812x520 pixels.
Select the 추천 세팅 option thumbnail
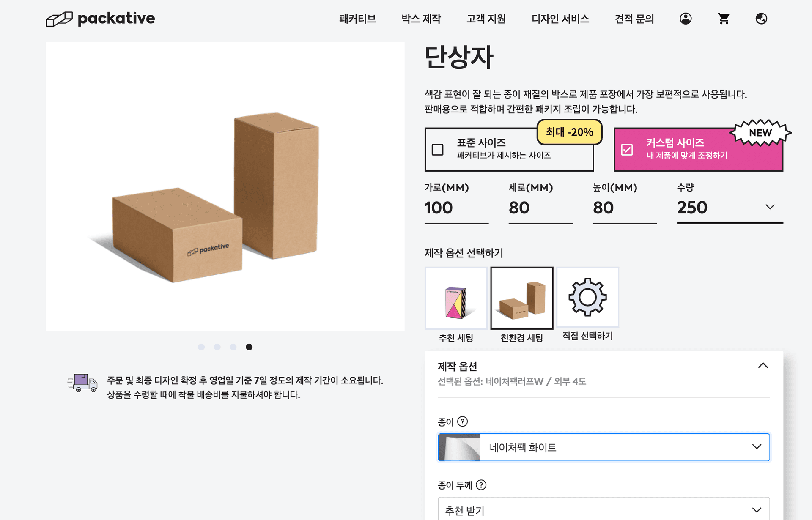coord(456,298)
